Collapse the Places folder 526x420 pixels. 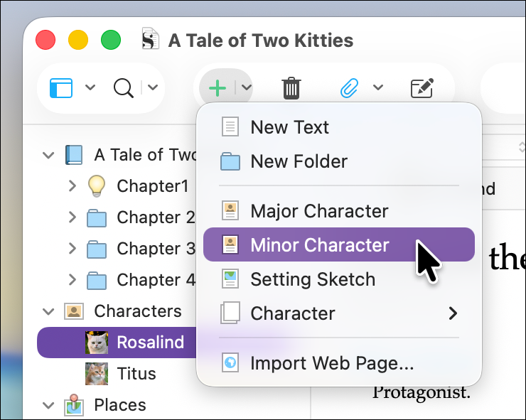point(48,405)
